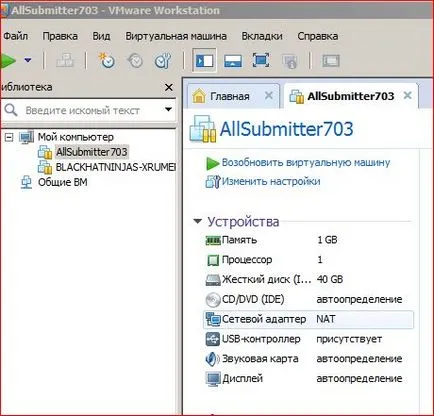This screenshot has width=434, height=416.
Task: Select the Процессор device row
Action: pos(308,260)
